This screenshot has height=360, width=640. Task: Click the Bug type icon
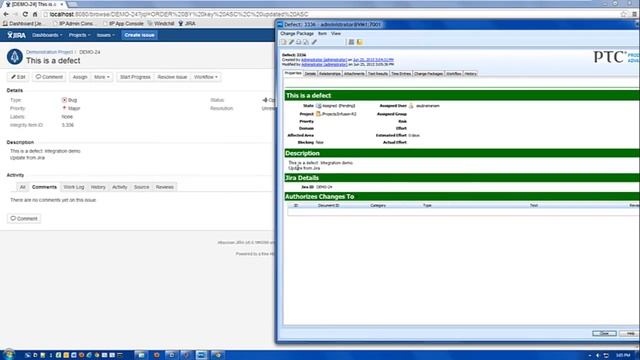64,100
